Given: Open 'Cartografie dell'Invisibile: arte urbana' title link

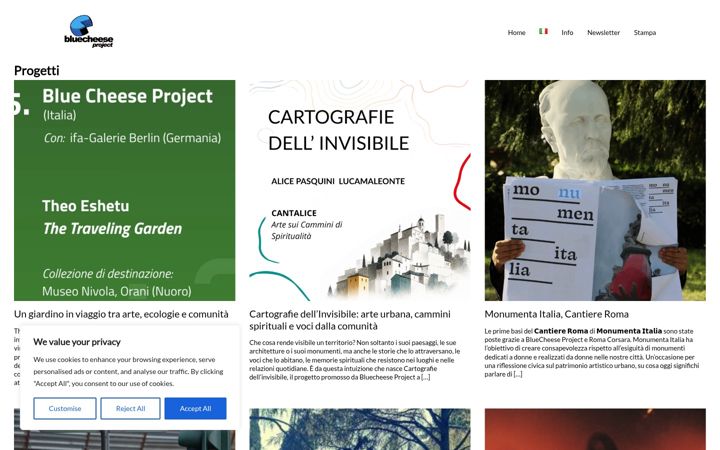Looking at the screenshot, I should (x=350, y=320).
